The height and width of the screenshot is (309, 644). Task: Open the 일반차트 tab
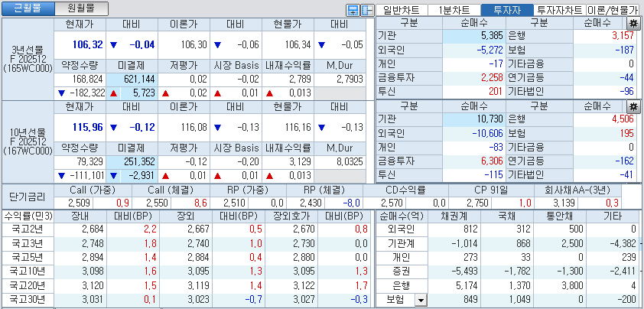tap(401, 10)
